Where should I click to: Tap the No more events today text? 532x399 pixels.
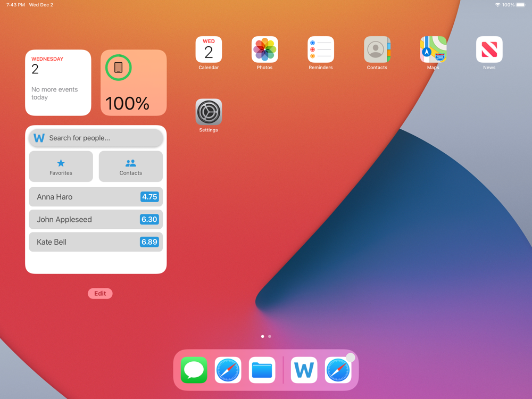click(x=55, y=93)
